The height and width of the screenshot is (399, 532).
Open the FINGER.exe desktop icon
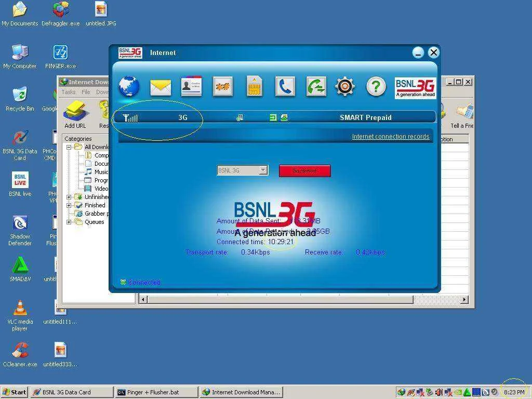tap(61, 57)
